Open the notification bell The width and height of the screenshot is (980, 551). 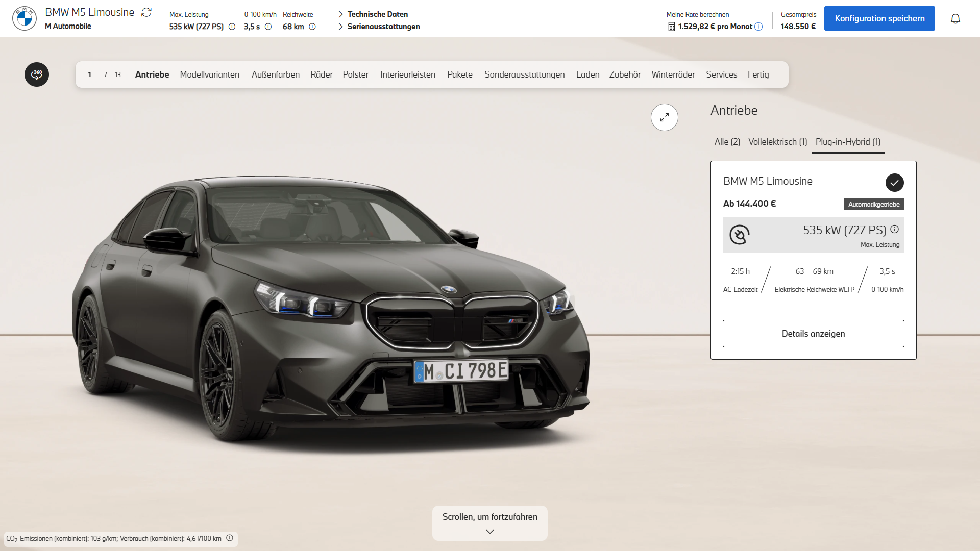coord(955,19)
